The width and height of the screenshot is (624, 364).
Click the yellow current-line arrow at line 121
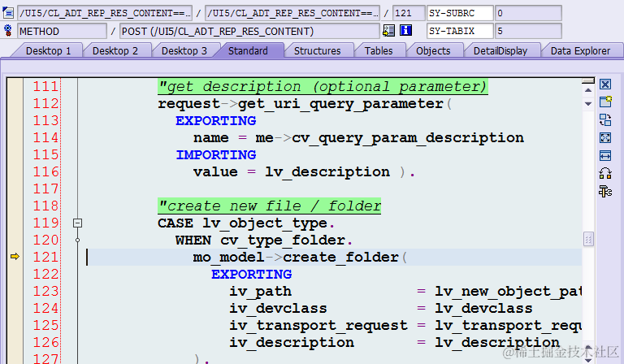pos(15,257)
